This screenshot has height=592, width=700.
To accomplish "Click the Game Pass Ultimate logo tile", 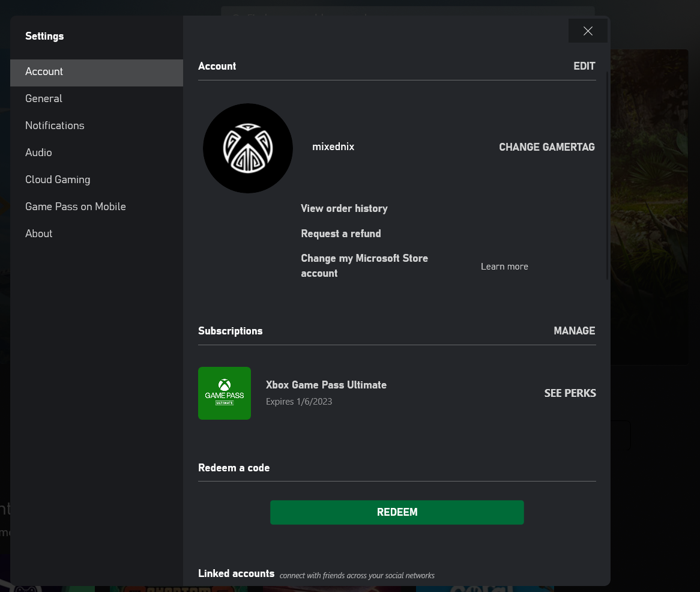I will 225,393.
